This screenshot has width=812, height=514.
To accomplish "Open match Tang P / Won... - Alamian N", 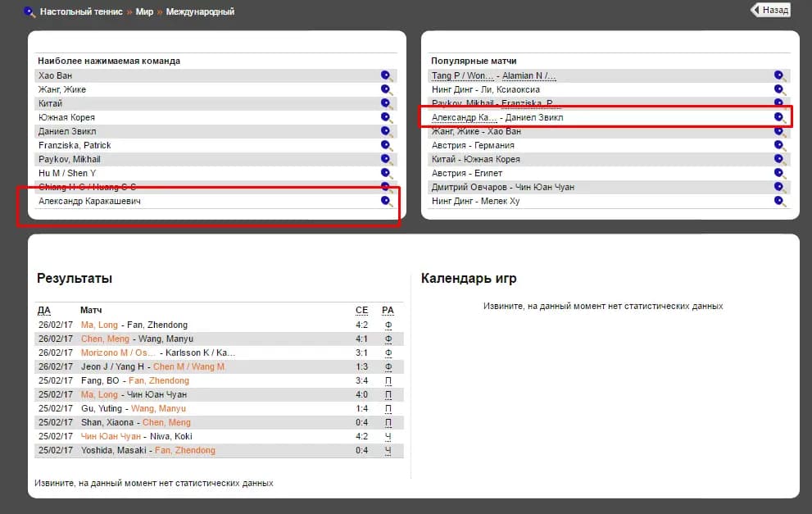I will [493, 75].
